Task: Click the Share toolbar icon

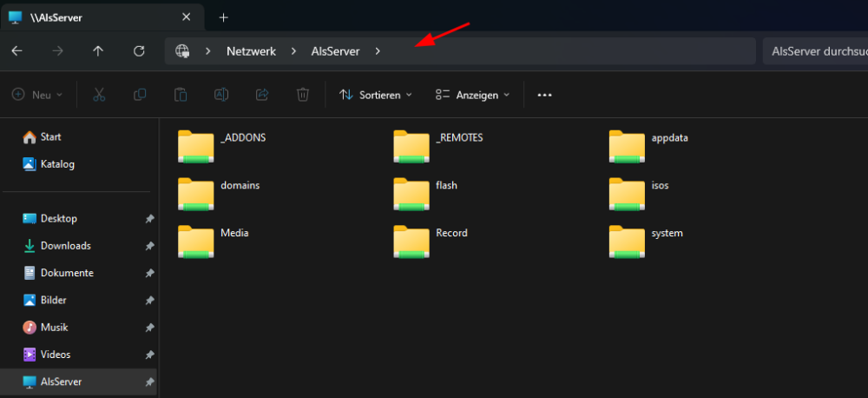Action: [x=262, y=95]
